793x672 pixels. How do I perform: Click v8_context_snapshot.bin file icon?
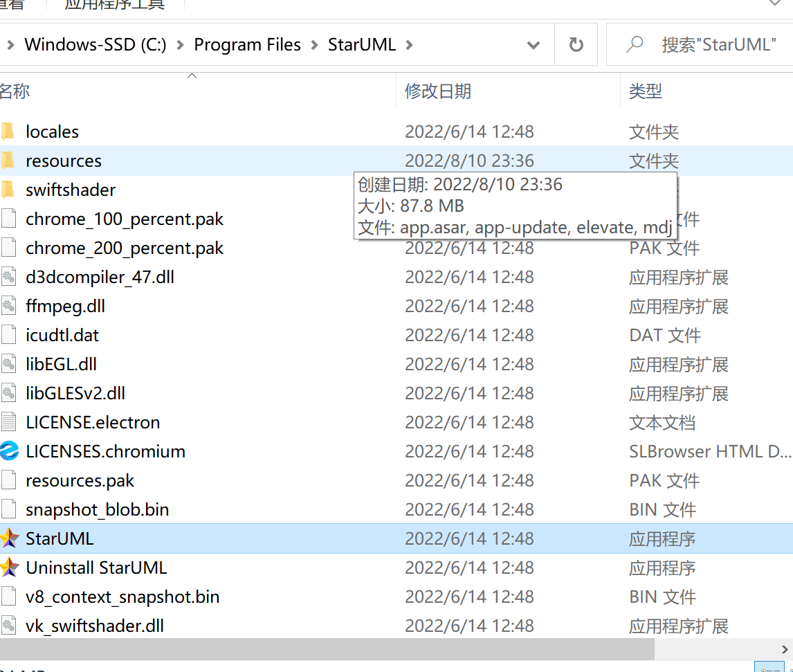(8, 597)
